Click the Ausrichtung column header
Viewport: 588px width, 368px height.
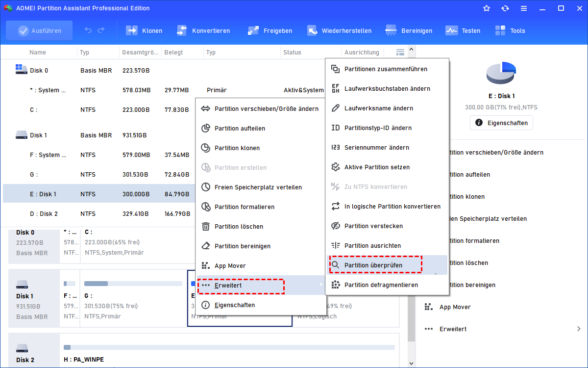362,53
